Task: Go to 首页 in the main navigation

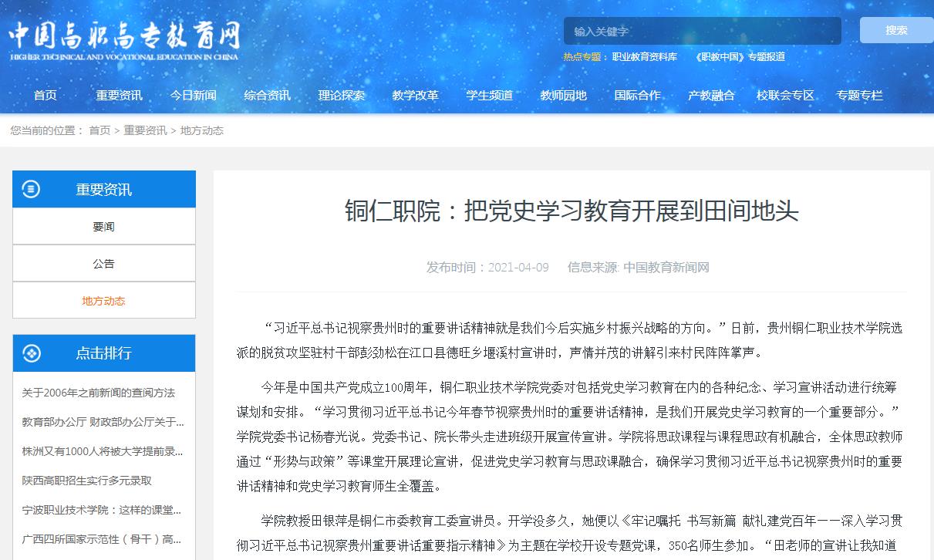Action: coord(46,96)
